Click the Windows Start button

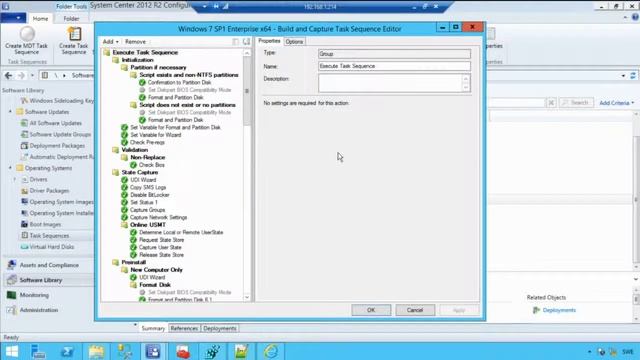[x=12, y=352]
